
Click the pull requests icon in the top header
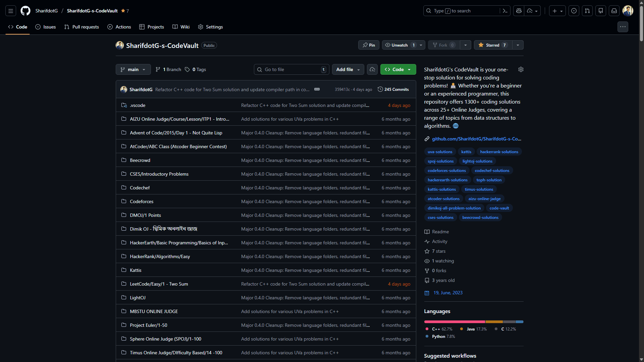tap(587, 11)
